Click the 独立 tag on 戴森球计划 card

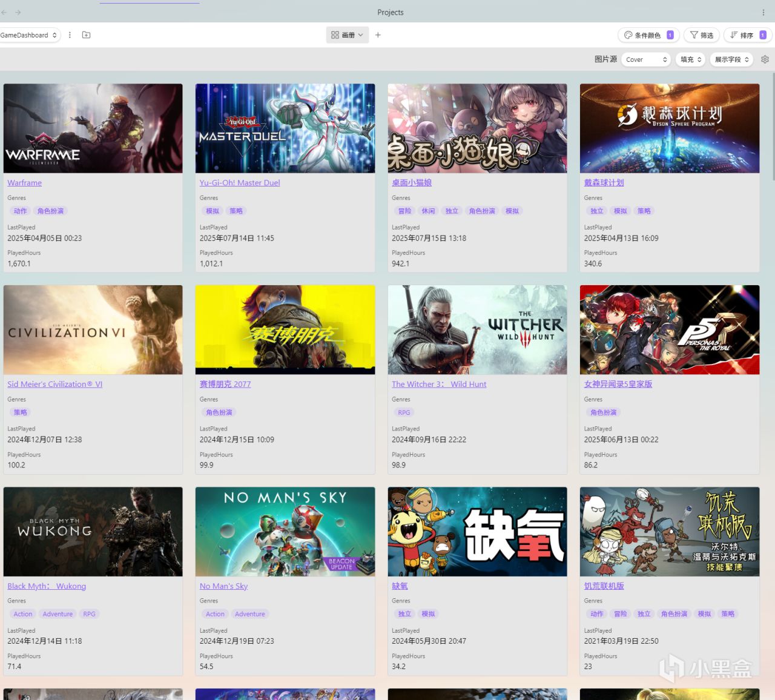[597, 211]
